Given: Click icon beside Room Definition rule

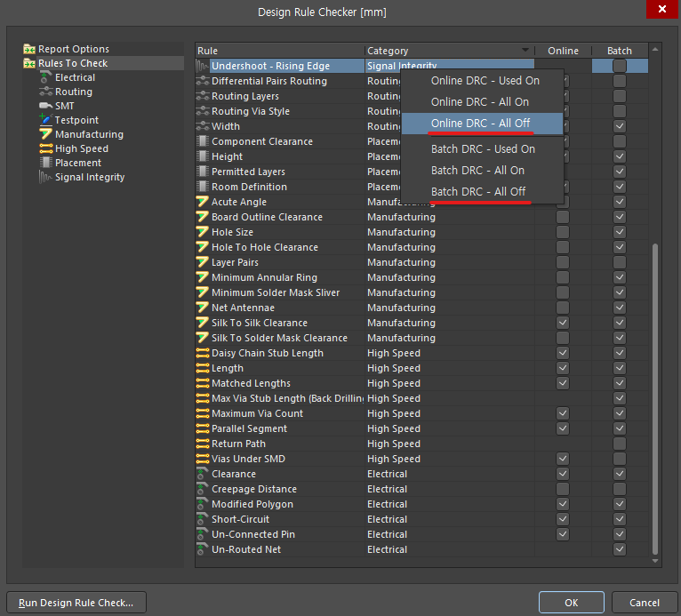Looking at the screenshot, I should pos(203,187).
